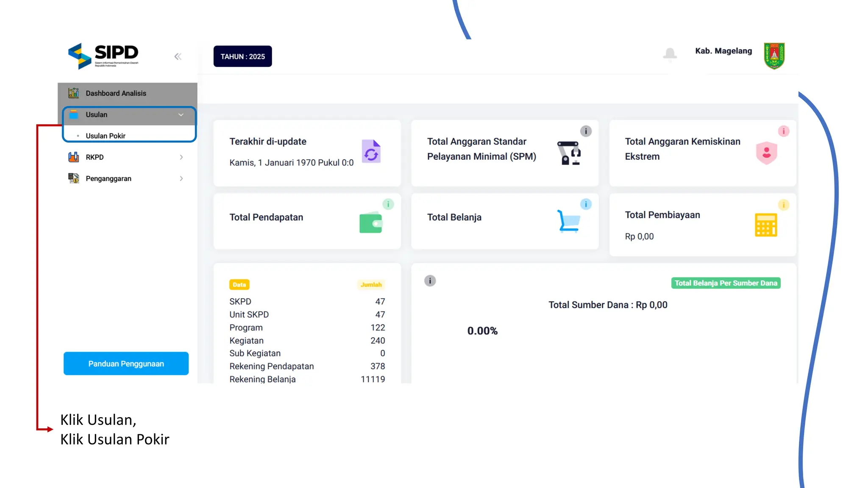
Task: Expand the Penganggaran menu arrow
Action: tap(181, 179)
